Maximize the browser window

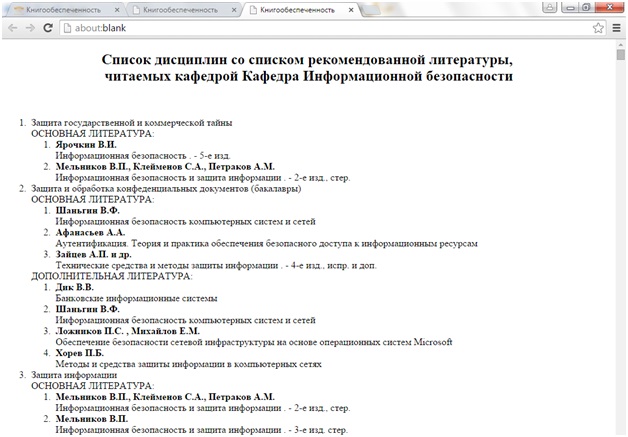[x=586, y=7]
